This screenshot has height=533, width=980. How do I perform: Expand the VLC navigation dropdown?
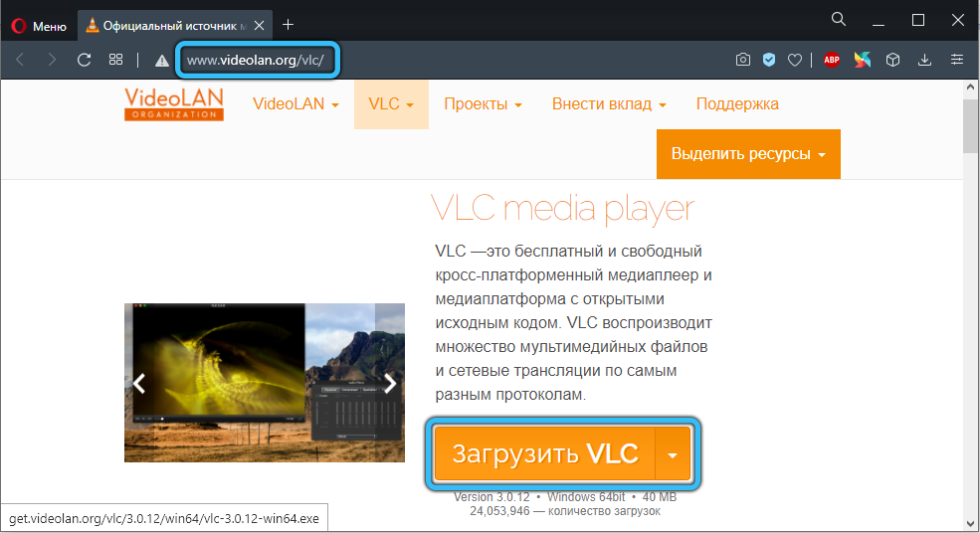coord(391,104)
